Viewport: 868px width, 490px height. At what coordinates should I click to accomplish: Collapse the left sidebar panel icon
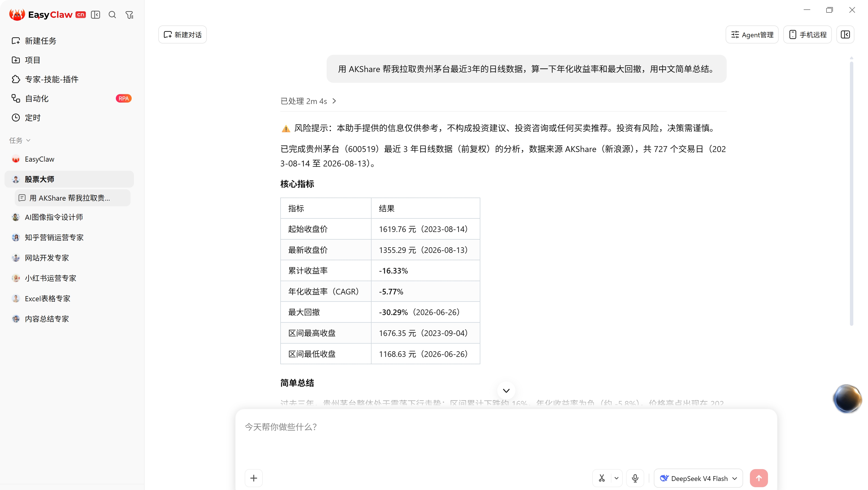[95, 15]
